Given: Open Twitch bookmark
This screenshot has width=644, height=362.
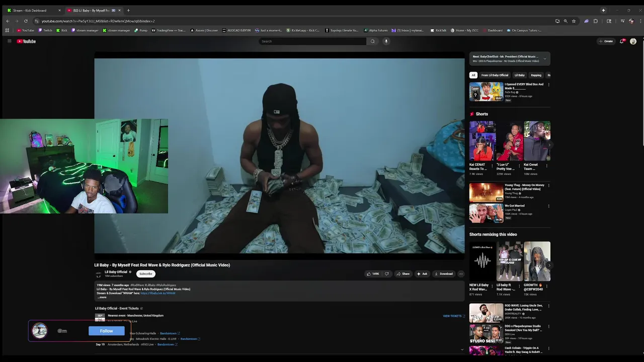Looking at the screenshot, I should click(45, 30).
